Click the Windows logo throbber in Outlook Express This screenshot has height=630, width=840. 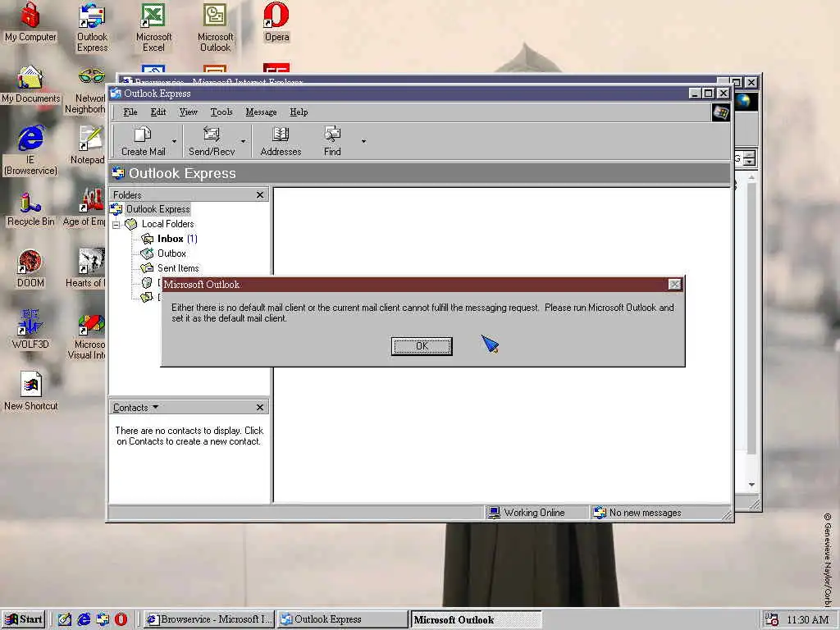coord(721,112)
